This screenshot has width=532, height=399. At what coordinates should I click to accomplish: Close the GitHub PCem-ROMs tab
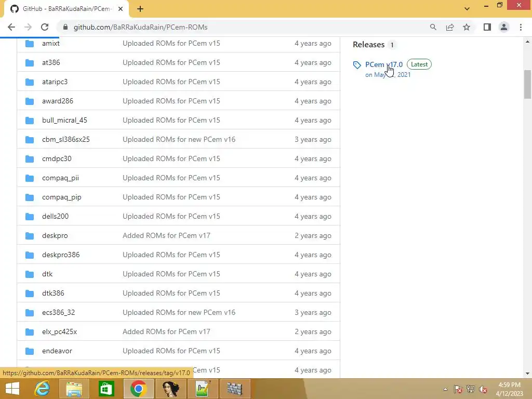(121, 9)
